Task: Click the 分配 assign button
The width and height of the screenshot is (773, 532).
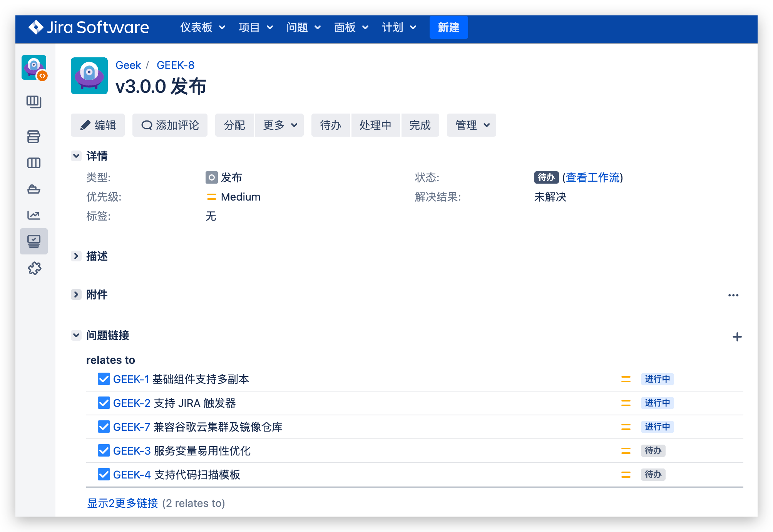Action: (234, 125)
